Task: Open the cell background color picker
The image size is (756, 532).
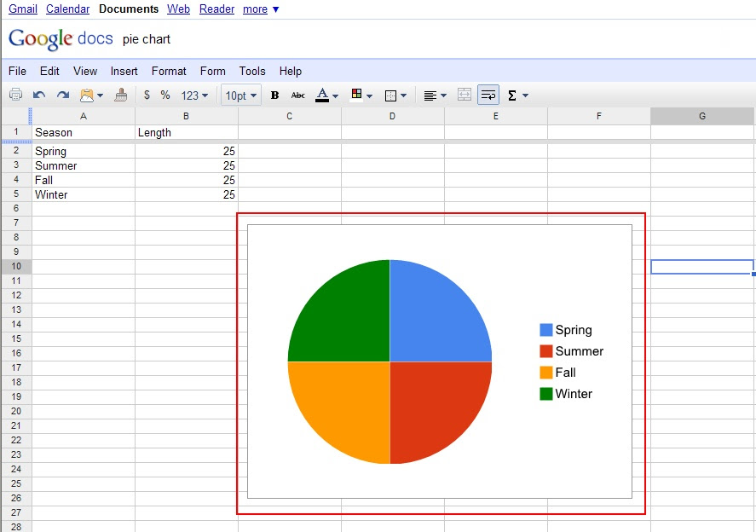Action: point(361,95)
